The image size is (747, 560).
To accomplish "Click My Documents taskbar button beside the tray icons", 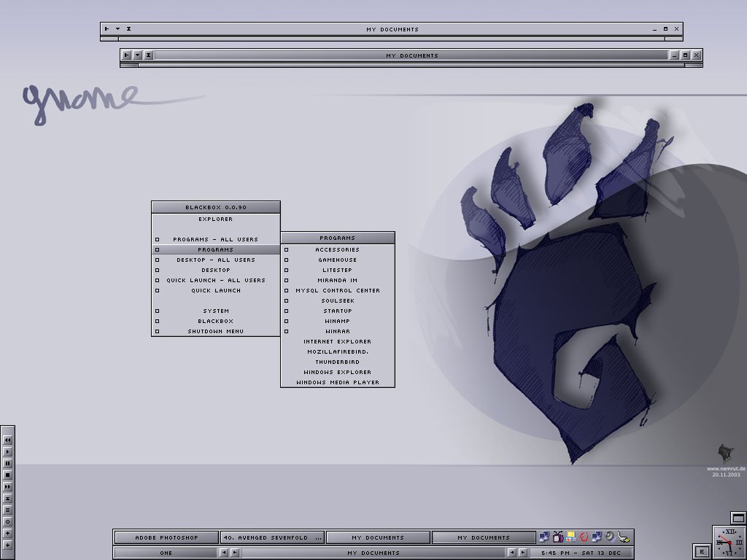I will [x=484, y=537].
